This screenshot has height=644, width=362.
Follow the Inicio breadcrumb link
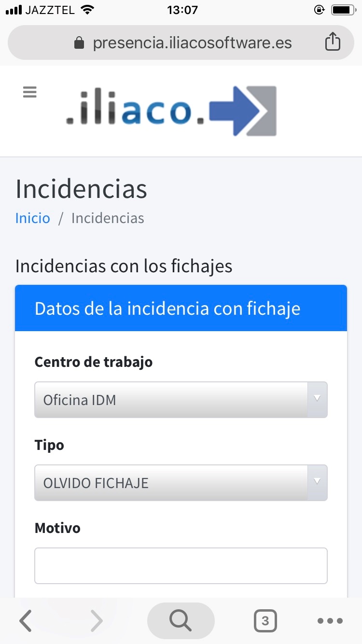coord(32,218)
